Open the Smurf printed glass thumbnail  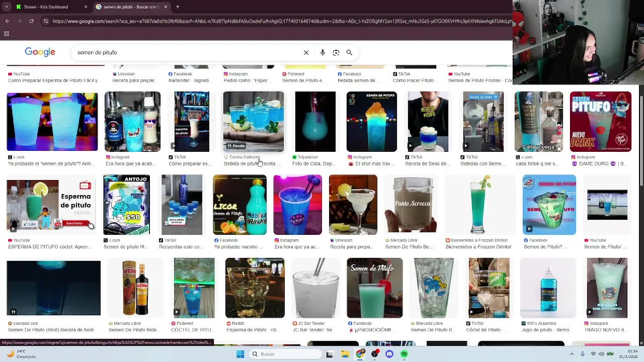point(434,288)
